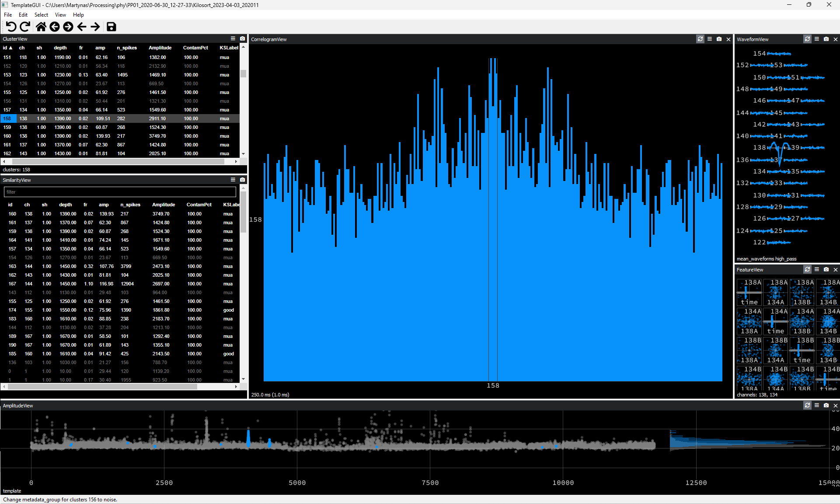840x504 pixels.
Task: Capture AmplitudeView screenshot camera icon
Action: pos(826,405)
